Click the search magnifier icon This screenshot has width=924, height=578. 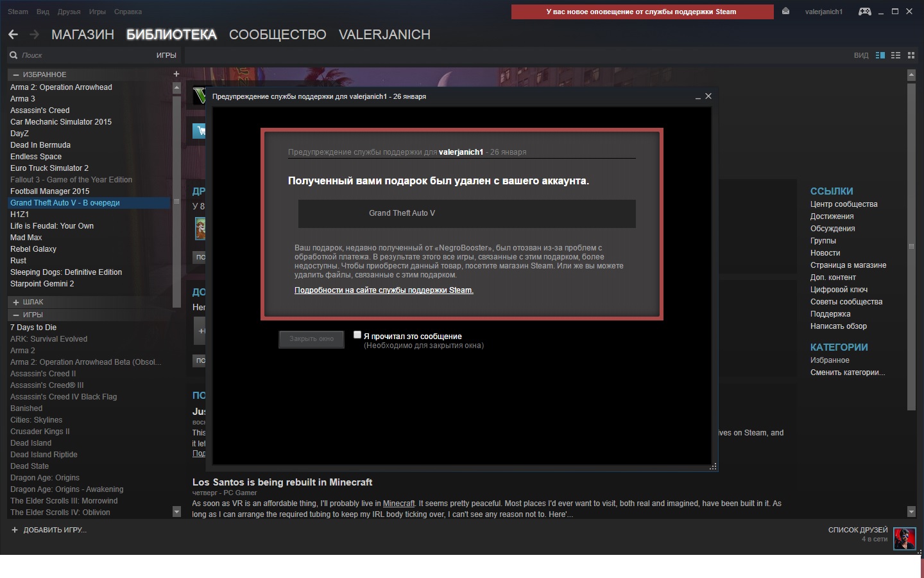click(x=13, y=55)
